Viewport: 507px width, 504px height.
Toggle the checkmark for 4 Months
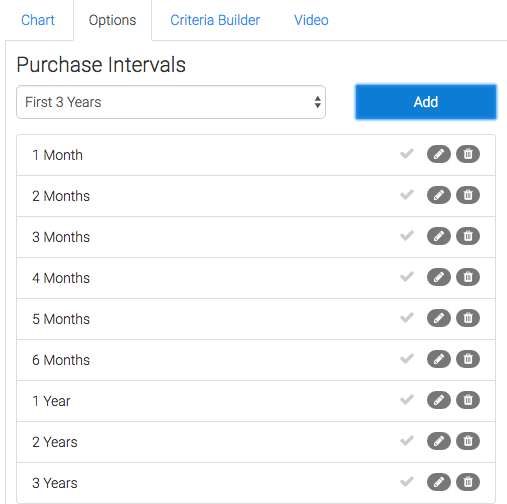point(407,277)
